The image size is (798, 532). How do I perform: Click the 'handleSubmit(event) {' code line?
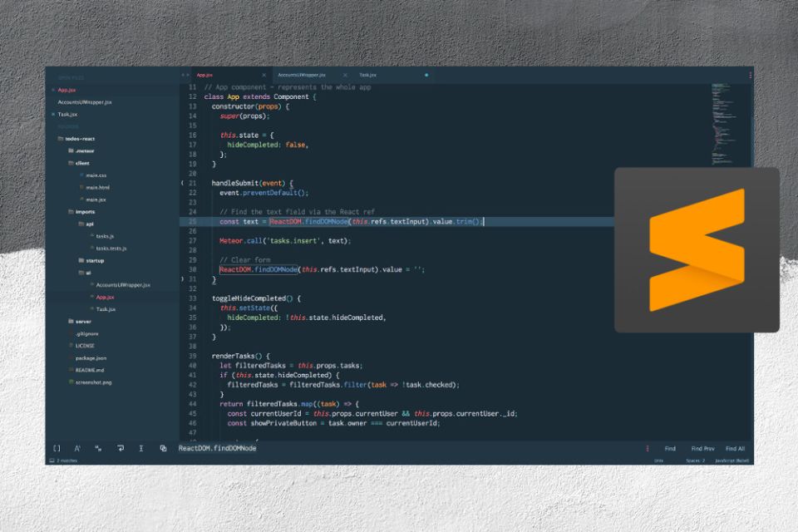coord(253,183)
